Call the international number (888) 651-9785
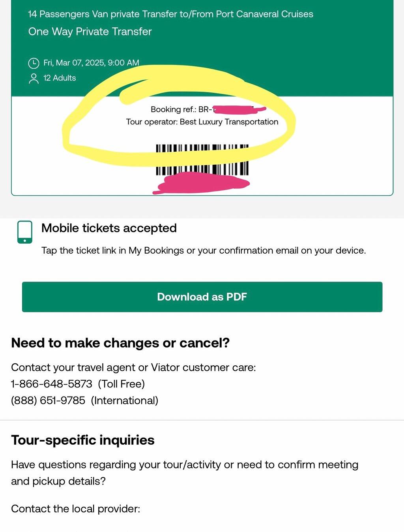The width and height of the screenshot is (404, 532). (48, 400)
